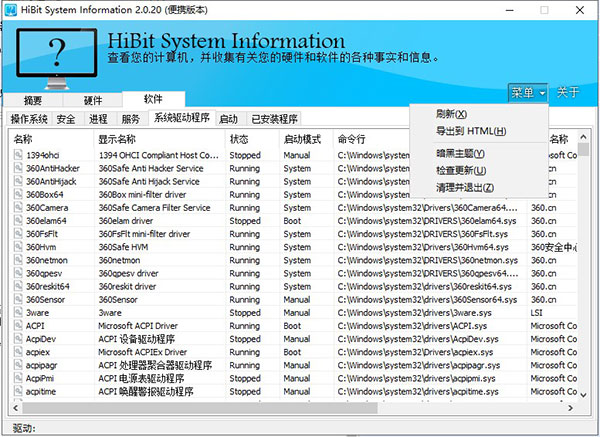The width and height of the screenshot is (600, 437).
Task: Switch to the 摘要 tab
Action: pyautogui.click(x=33, y=101)
